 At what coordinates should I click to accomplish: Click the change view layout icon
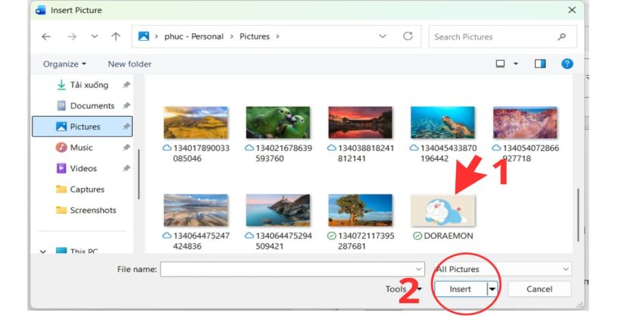(x=501, y=64)
